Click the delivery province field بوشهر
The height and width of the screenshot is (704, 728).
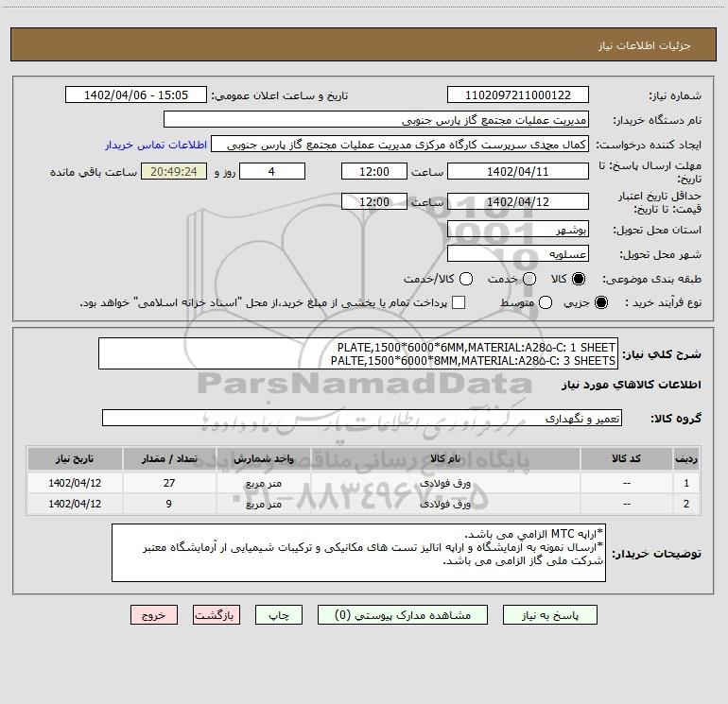click(x=518, y=229)
